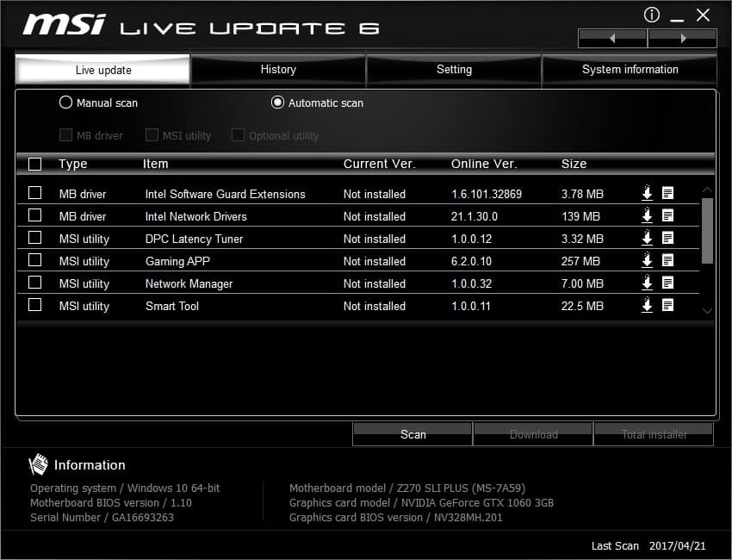Download Intel Software Guard Extensions via its arrow icon
The width and height of the screenshot is (732, 560).
click(647, 193)
